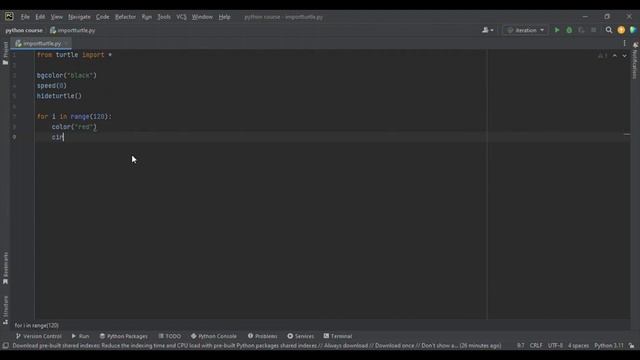Open the TODO tool window
Viewport: 640px width, 360px height.
tap(169, 336)
